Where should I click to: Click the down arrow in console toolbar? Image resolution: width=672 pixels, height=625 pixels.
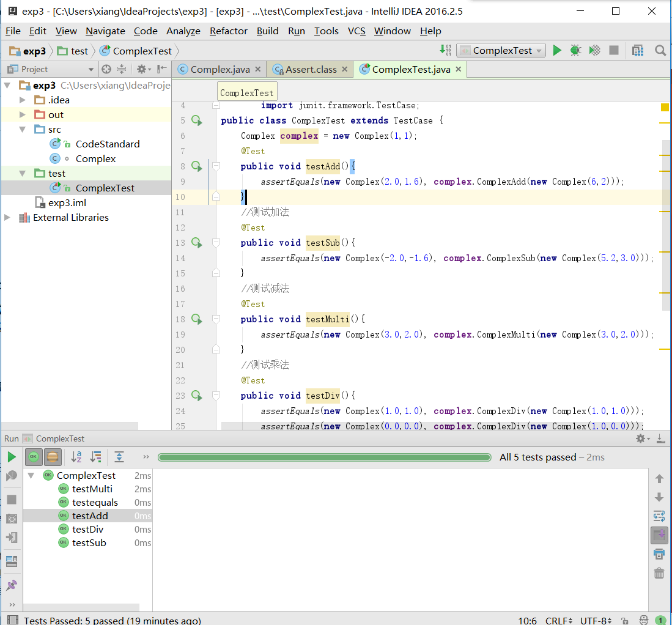(x=659, y=497)
